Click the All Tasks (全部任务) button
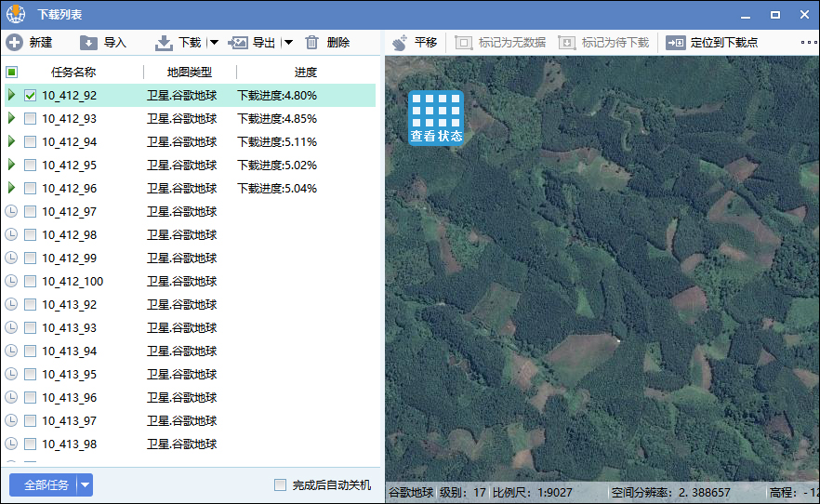Image resolution: width=820 pixels, height=504 pixels. tap(43, 485)
